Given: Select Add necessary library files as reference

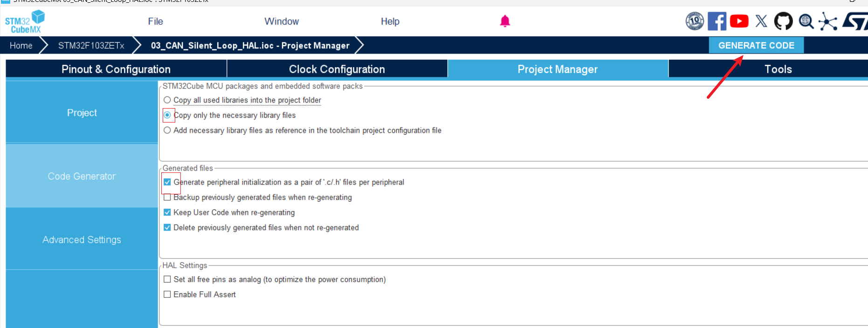Looking at the screenshot, I should (x=167, y=130).
